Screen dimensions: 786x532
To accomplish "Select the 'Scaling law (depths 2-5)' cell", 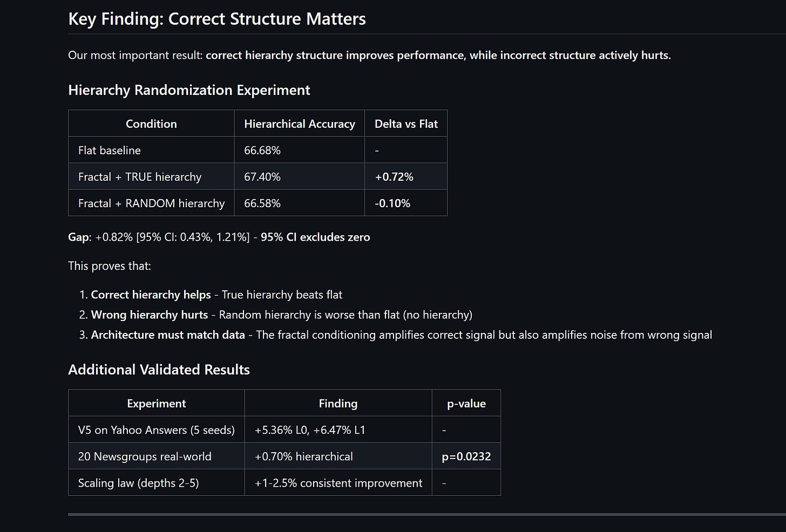I will pos(138,482).
